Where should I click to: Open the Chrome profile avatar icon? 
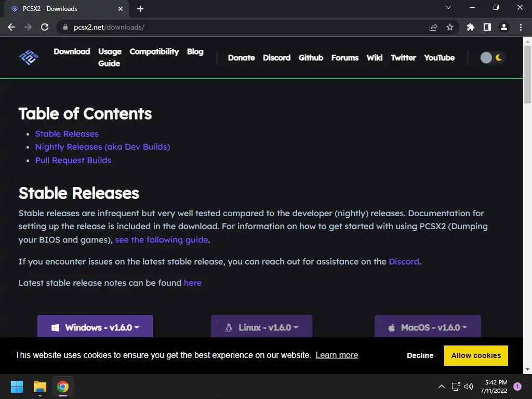pyautogui.click(x=504, y=27)
